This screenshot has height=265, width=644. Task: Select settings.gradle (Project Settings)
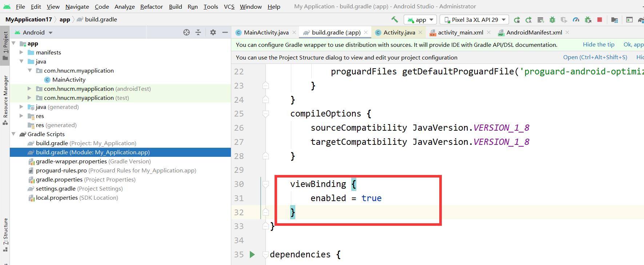point(120,188)
